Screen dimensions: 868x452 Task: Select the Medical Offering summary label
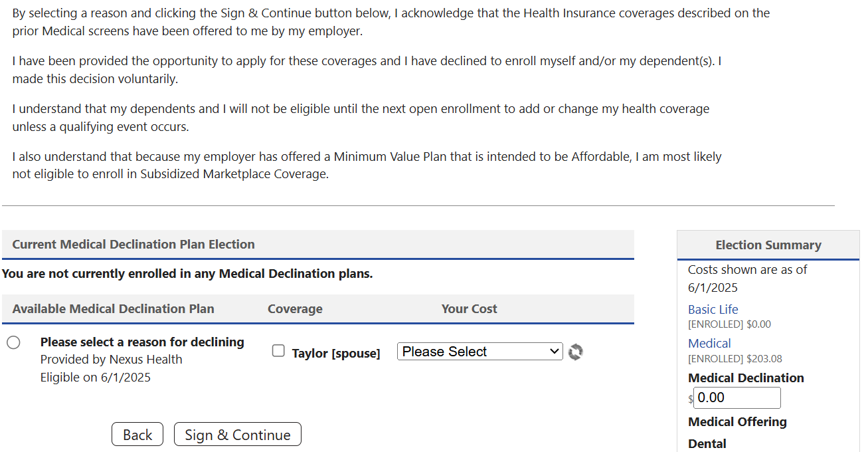click(x=737, y=421)
